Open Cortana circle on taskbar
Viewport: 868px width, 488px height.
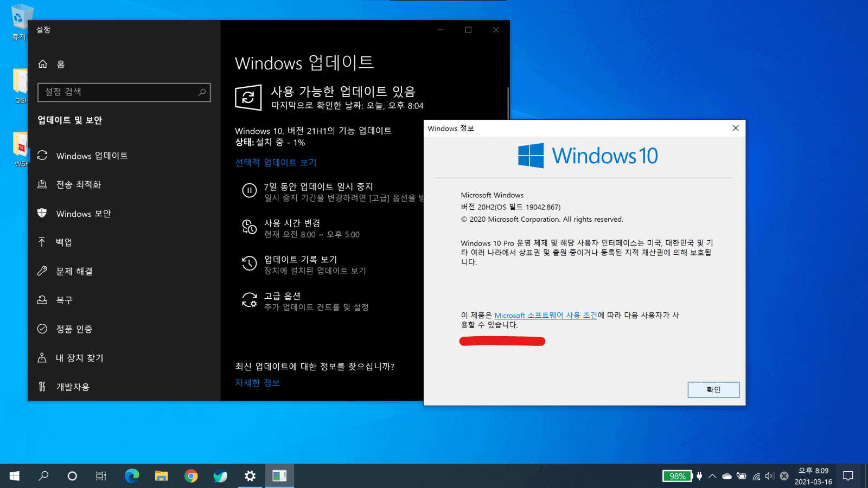click(72, 476)
